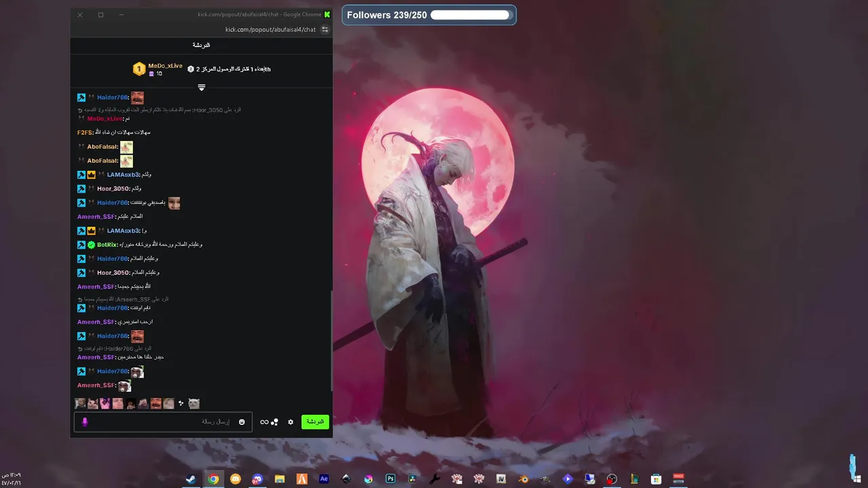Click the system clock in the taskbar corner
The width and height of the screenshot is (868, 488).
point(12,479)
